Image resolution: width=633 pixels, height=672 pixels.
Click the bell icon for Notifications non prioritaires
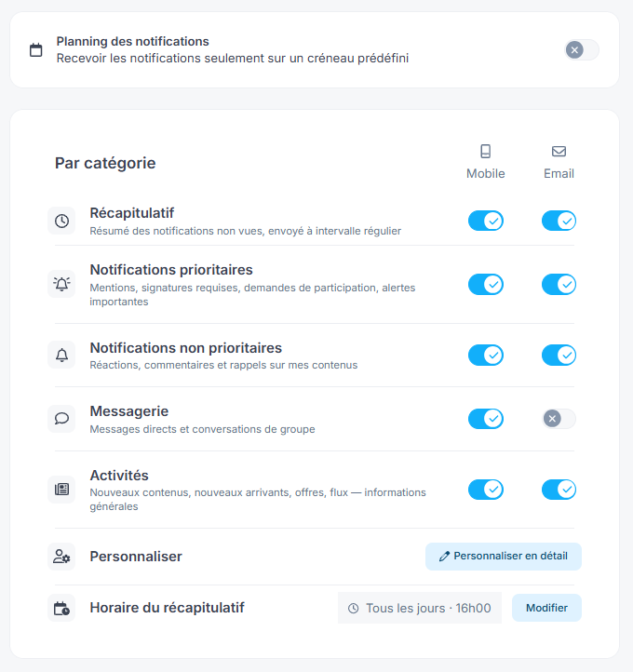pos(61,355)
